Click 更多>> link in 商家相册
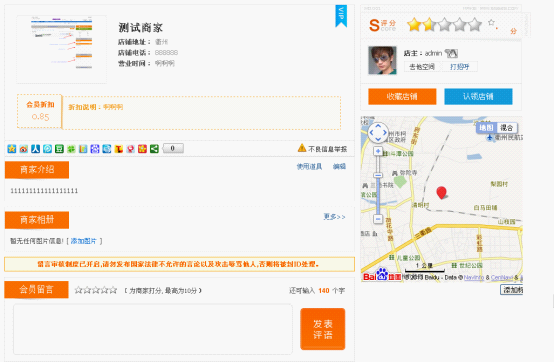The height and width of the screenshot is (362, 554). coord(334,217)
